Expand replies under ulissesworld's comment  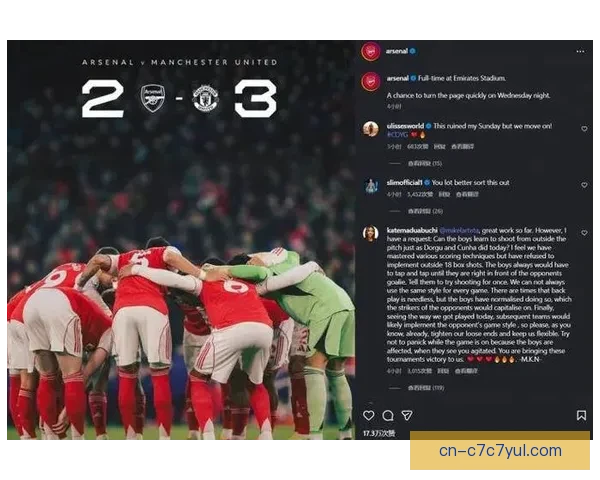click(425, 163)
